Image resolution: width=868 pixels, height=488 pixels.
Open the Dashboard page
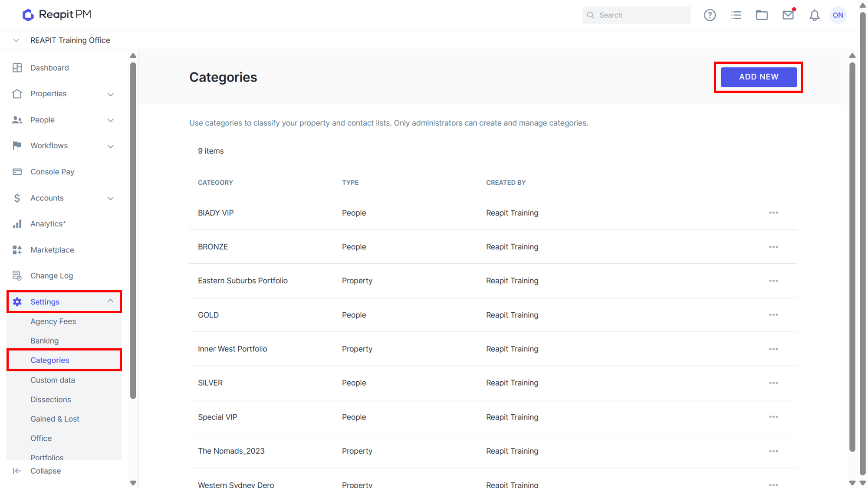tap(49, 68)
